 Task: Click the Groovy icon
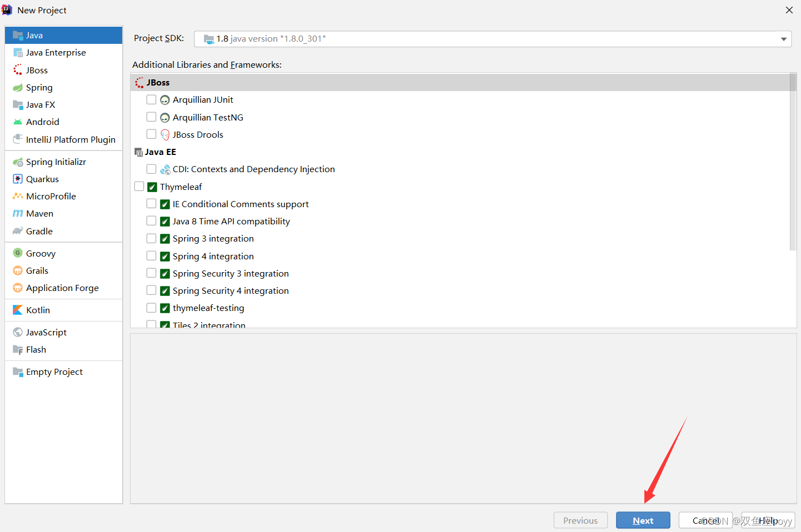(x=18, y=253)
